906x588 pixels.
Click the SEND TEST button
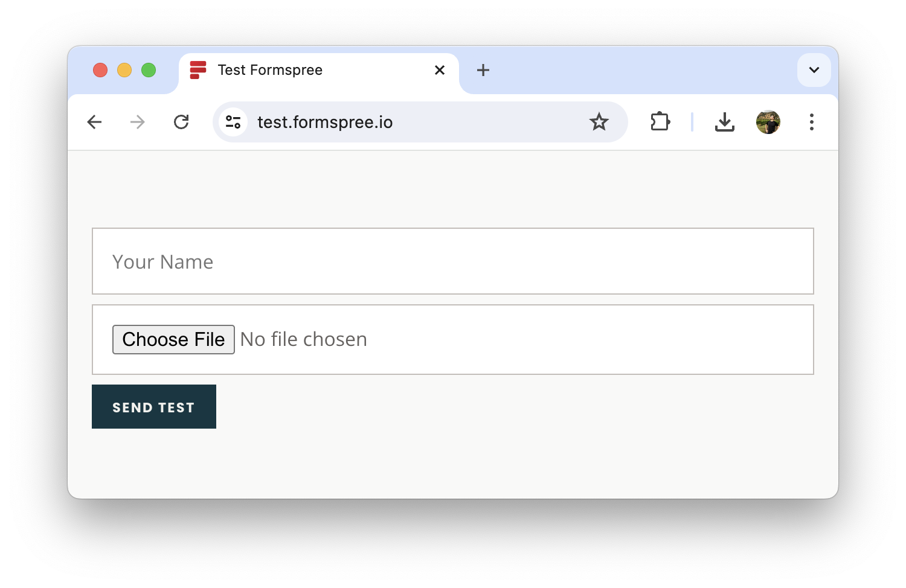point(153,406)
